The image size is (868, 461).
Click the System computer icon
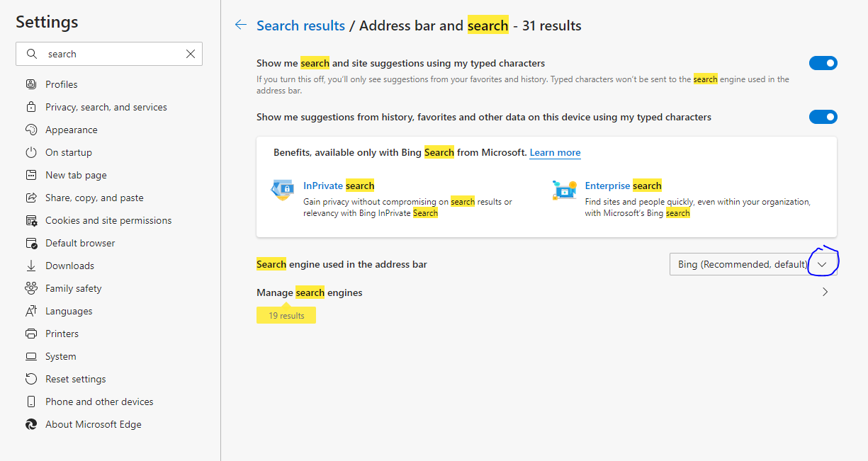(x=31, y=356)
